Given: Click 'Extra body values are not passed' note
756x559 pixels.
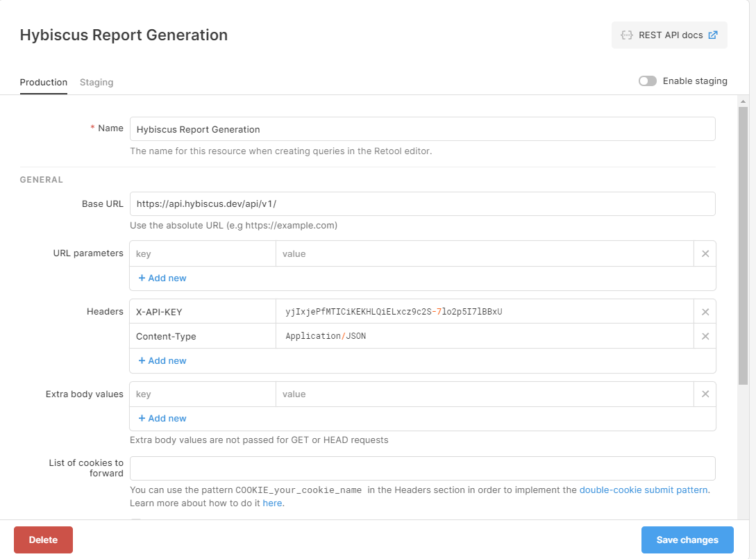Looking at the screenshot, I should click(x=259, y=440).
